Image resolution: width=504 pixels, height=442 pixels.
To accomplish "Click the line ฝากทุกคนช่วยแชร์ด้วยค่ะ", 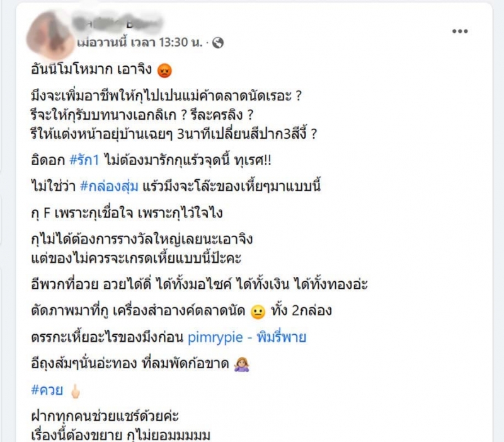I will coord(105,416).
